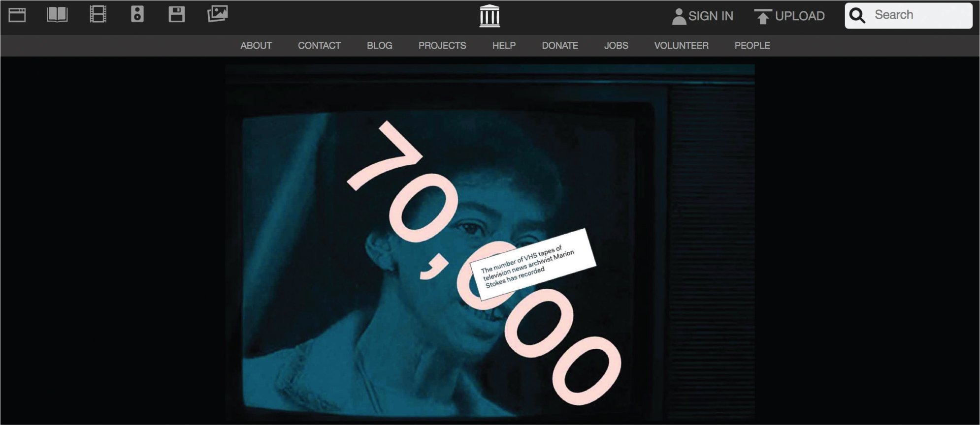Select VOLUNTEER in the navigation bar
The image size is (980, 425).
pyautogui.click(x=681, y=46)
